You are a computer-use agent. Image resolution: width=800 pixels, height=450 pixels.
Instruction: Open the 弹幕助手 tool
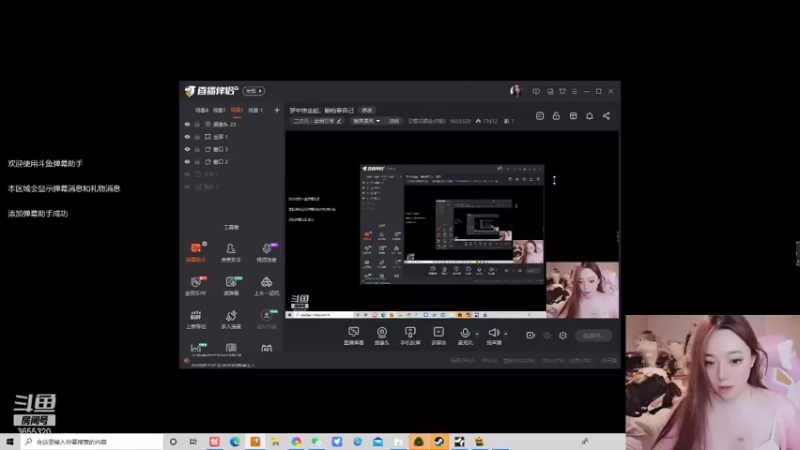(x=195, y=253)
